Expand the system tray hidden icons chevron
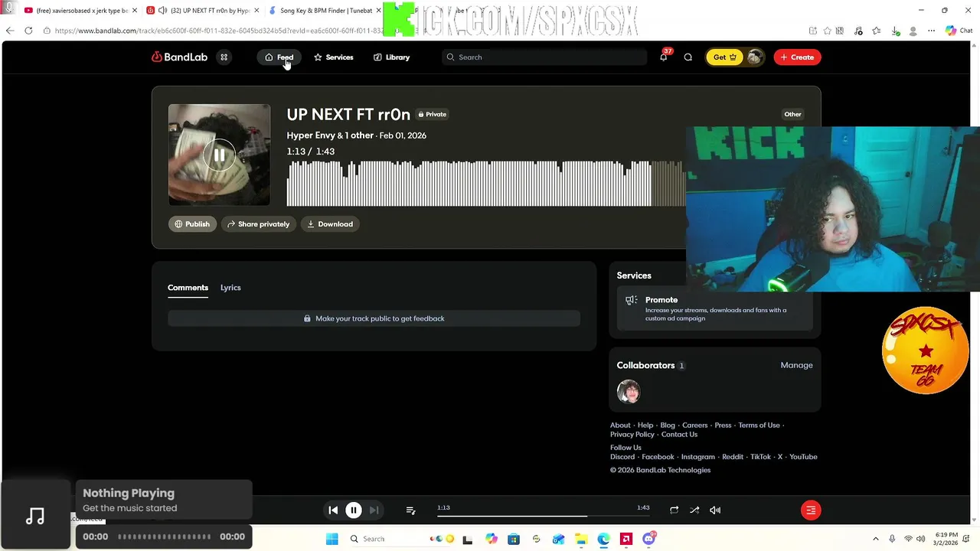The width and height of the screenshot is (980, 551). [x=875, y=539]
